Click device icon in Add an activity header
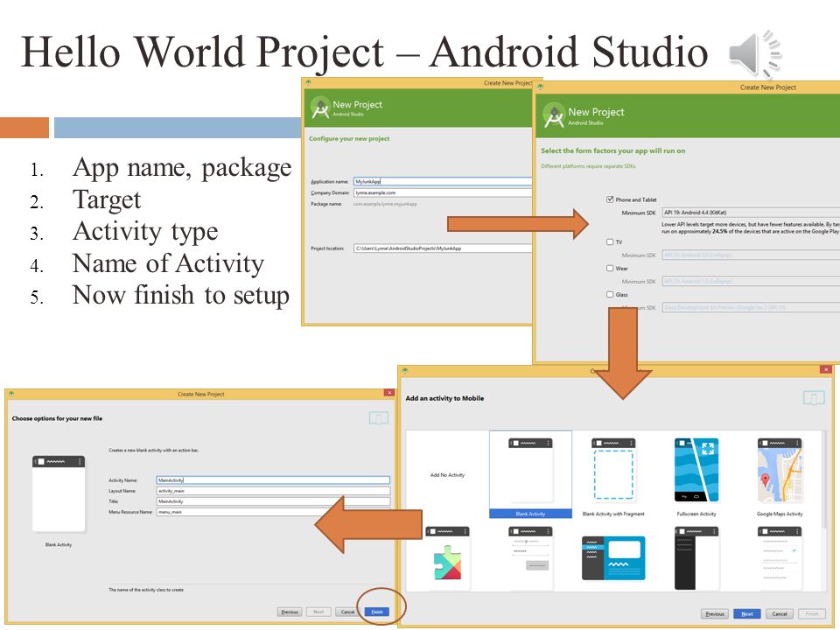This screenshot has height=630, width=840. pos(814,398)
